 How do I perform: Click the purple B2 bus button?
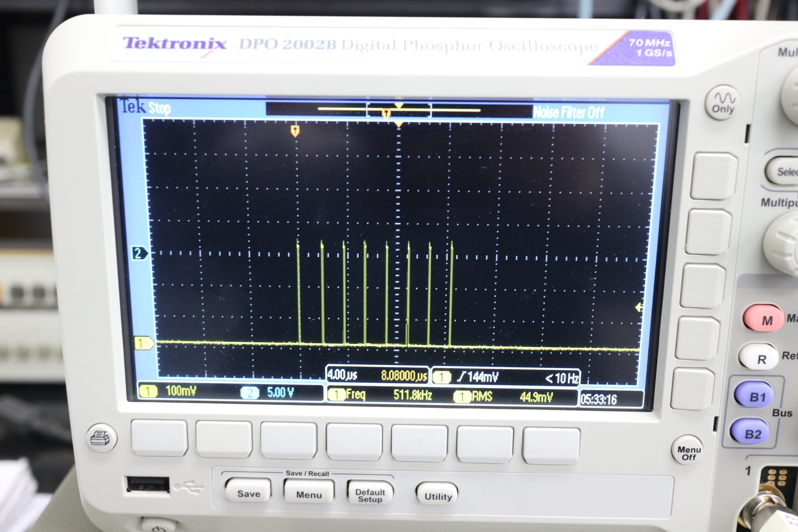(750, 432)
